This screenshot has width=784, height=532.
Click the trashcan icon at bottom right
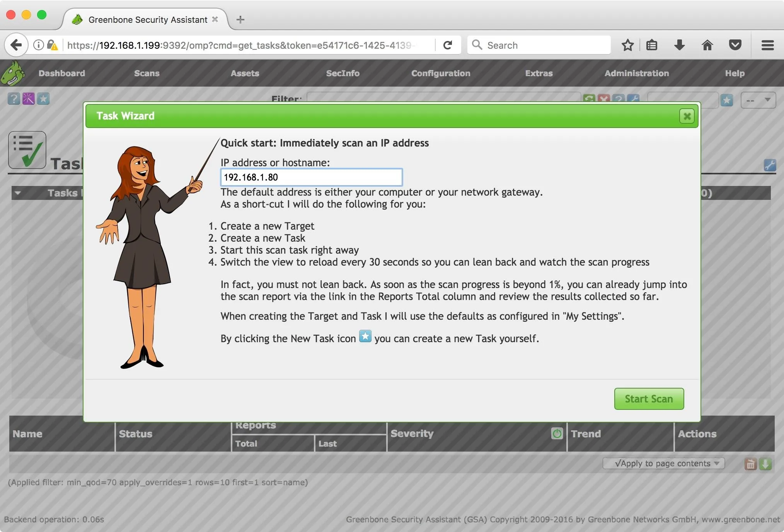(750, 464)
